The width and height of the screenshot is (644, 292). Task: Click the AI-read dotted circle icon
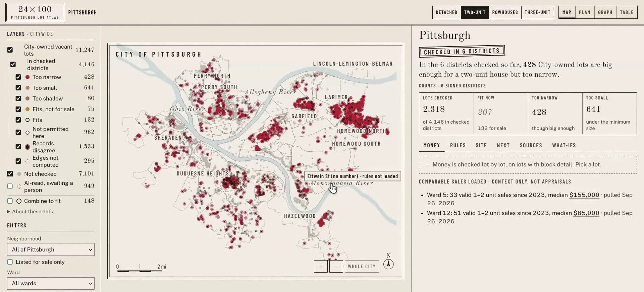pyautogui.click(x=19, y=187)
